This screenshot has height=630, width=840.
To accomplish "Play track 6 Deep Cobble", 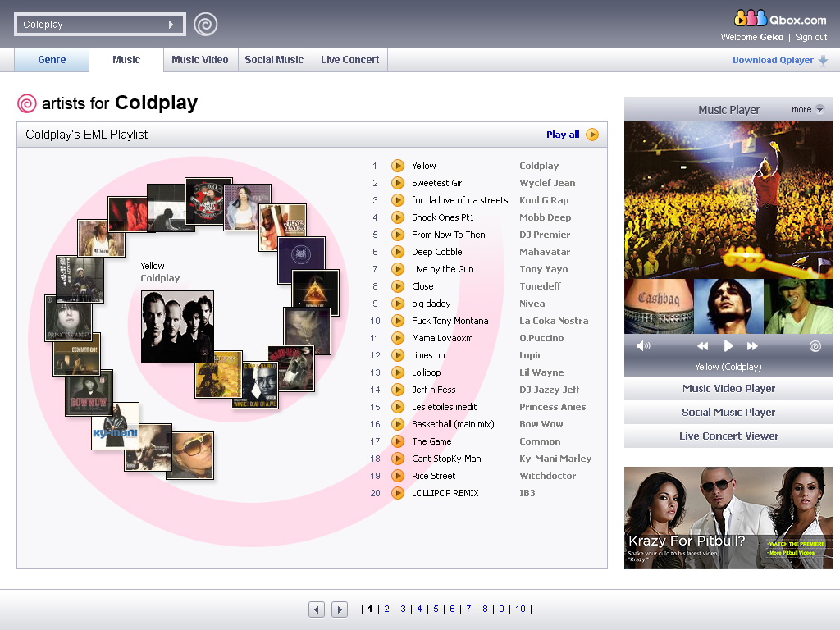I will pyautogui.click(x=398, y=252).
